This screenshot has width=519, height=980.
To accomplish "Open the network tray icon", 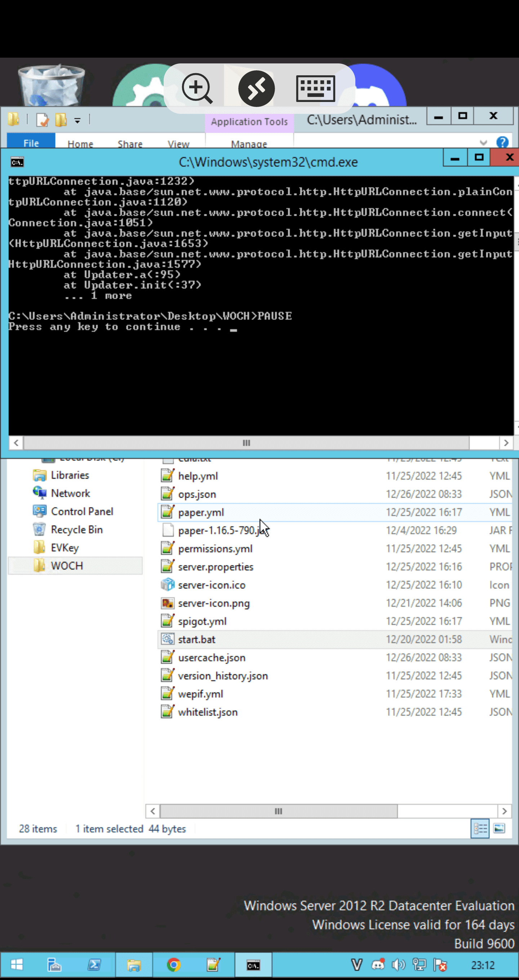I will pos(419,965).
